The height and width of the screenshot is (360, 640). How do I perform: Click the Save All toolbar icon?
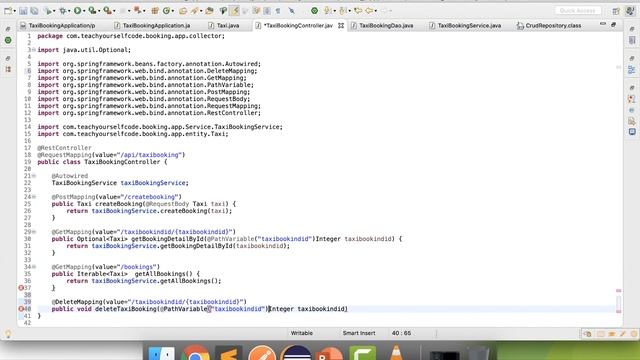click(34, 11)
